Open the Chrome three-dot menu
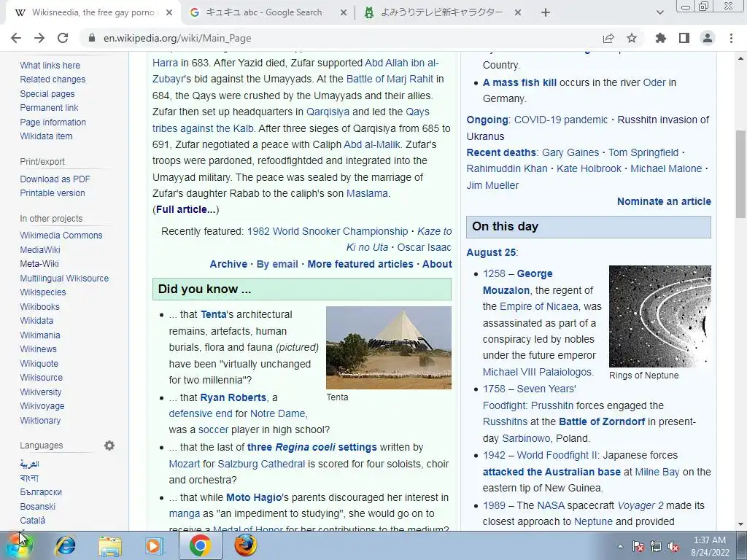Image resolution: width=747 pixels, height=560 pixels. point(731,38)
